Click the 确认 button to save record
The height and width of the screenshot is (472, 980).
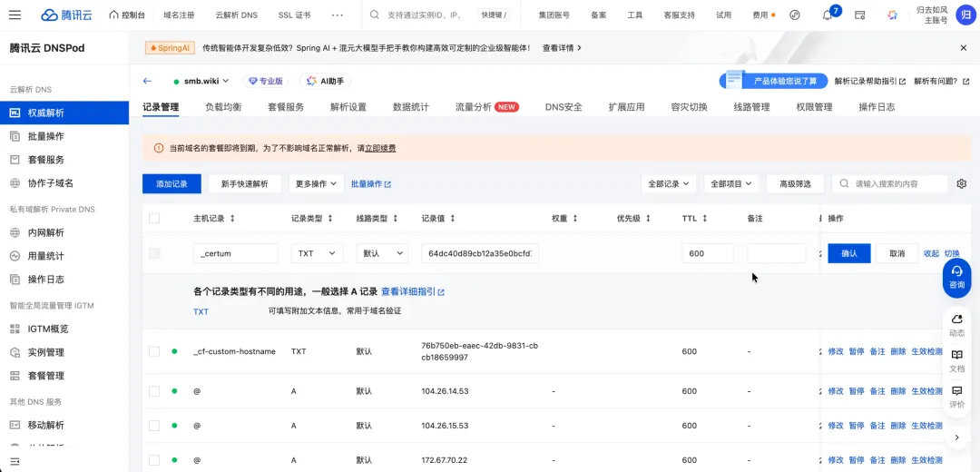(x=848, y=253)
